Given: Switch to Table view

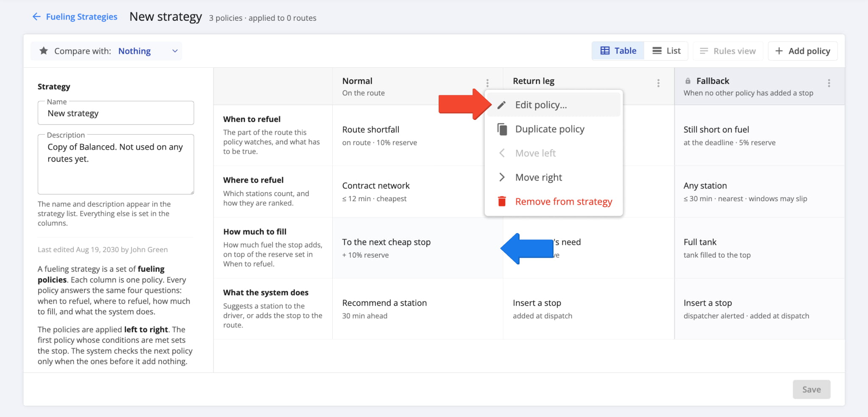Looking at the screenshot, I should coord(618,51).
